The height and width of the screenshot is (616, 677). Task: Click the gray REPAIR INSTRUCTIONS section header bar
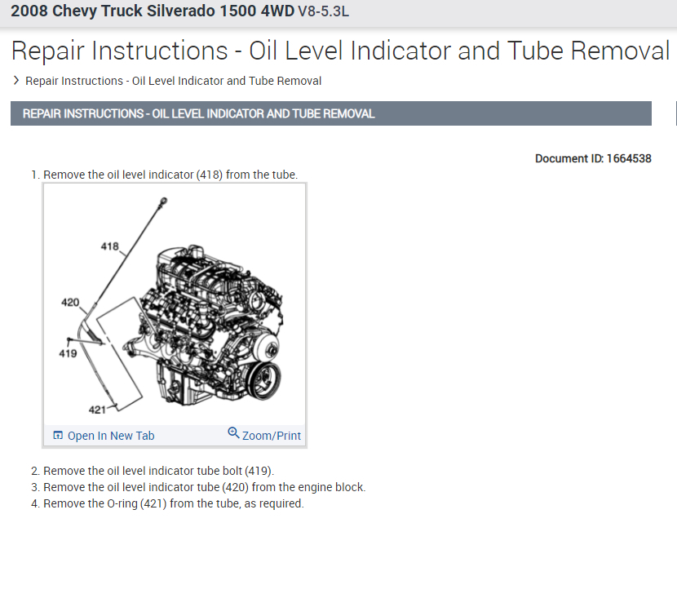(x=330, y=113)
